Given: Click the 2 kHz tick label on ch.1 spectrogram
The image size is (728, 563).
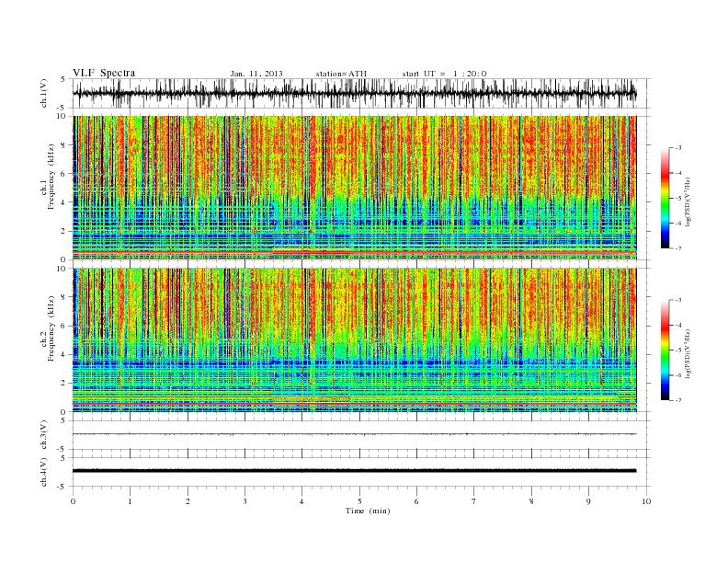Looking at the screenshot, I should click(63, 231).
